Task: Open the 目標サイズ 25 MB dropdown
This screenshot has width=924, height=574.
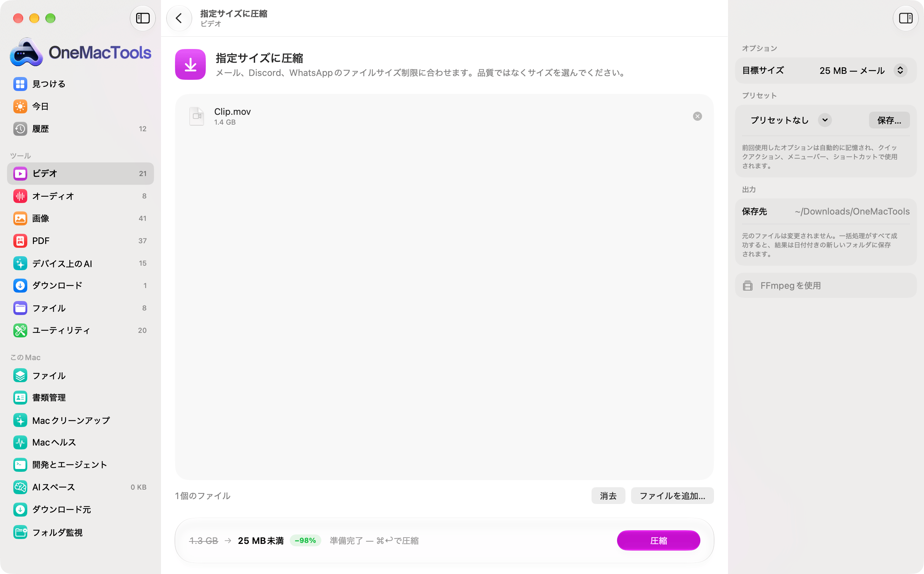Action: [863, 71]
